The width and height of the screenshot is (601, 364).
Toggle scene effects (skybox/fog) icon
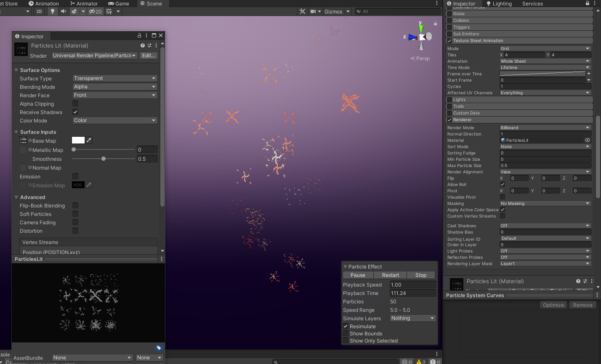click(x=74, y=11)
